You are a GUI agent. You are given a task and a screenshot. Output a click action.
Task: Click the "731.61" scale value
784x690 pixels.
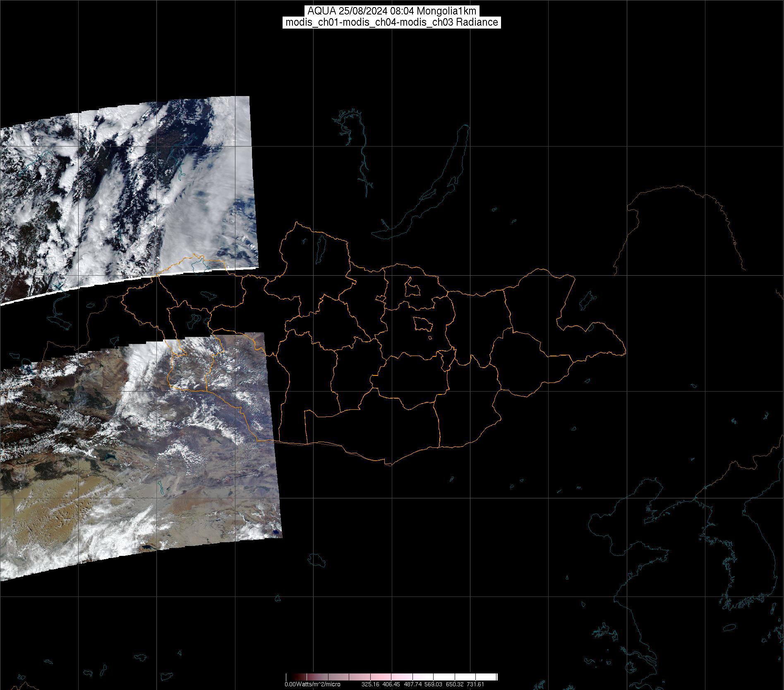(x=475, y=684)
